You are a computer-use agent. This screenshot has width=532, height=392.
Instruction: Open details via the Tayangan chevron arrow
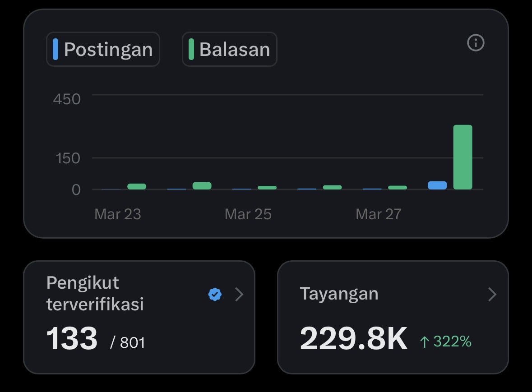pos(493,294)
